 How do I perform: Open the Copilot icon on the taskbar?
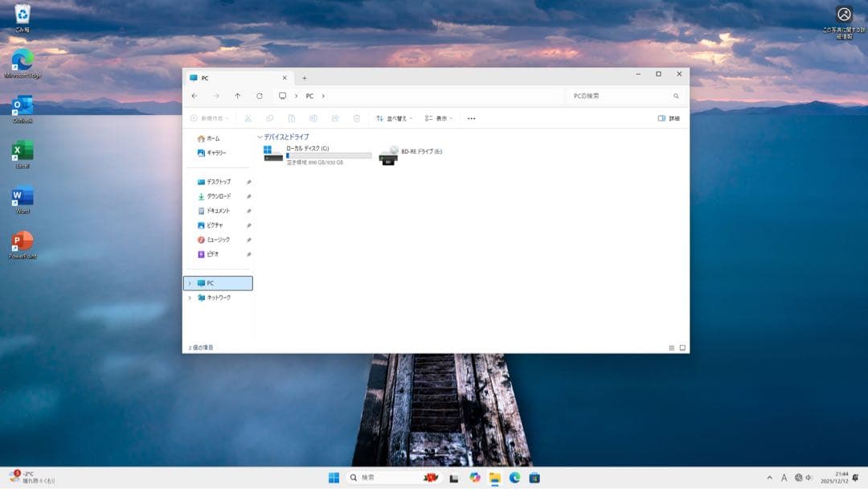[x=475, y=478]
